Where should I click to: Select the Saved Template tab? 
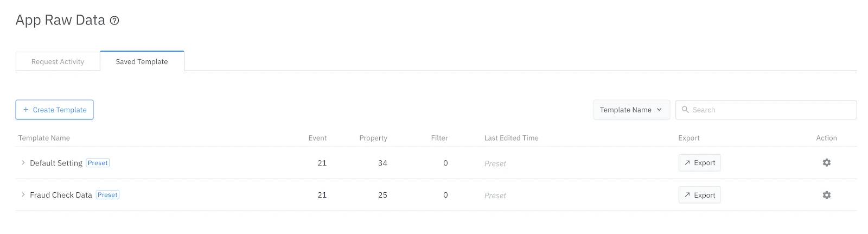pyautogui.click(x=142, y=61)
